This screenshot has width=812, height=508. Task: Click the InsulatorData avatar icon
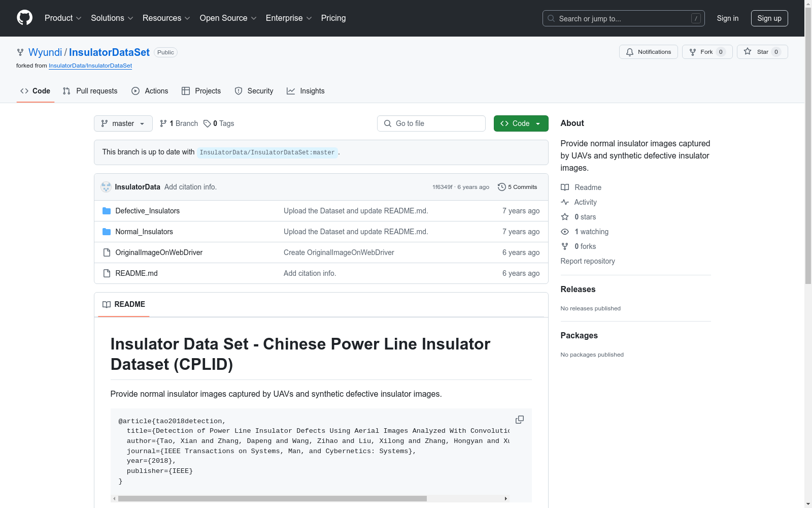106,187
